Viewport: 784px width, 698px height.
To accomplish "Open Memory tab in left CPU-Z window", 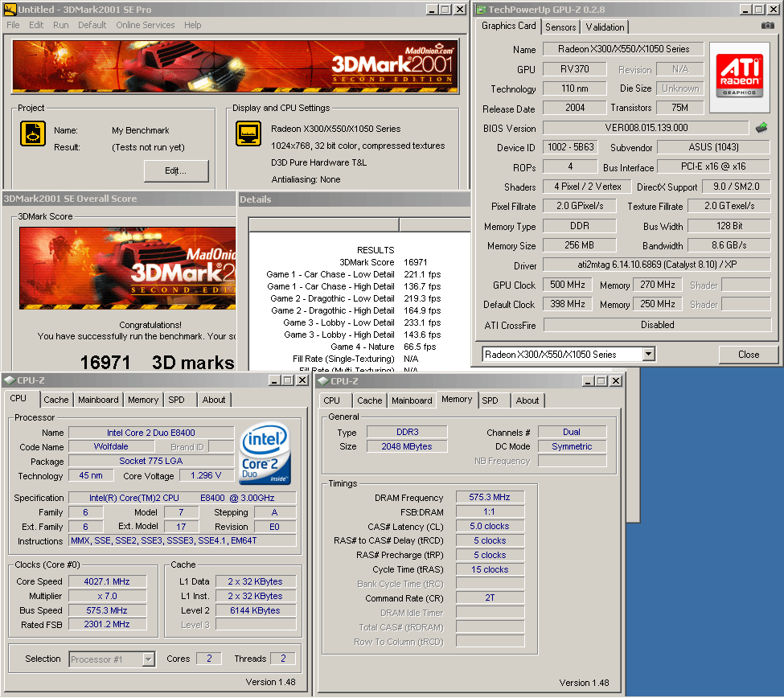I will [x=143, y=400].
